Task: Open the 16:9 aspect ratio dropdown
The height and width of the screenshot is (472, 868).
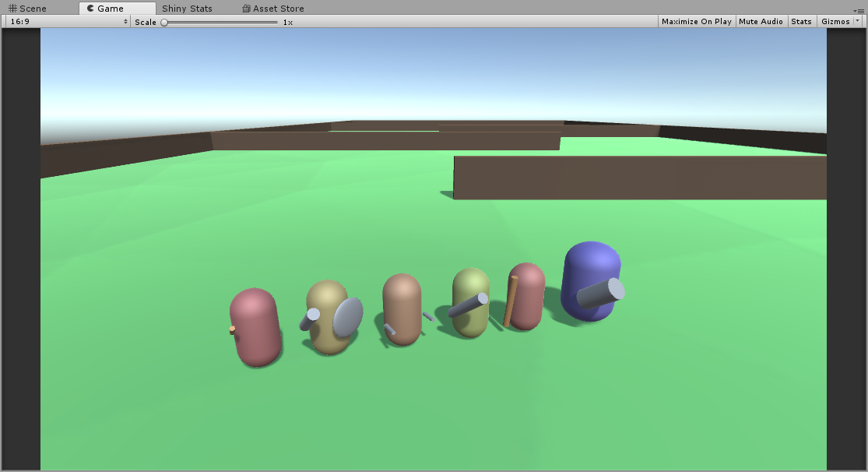Action: tap(62, 21)
